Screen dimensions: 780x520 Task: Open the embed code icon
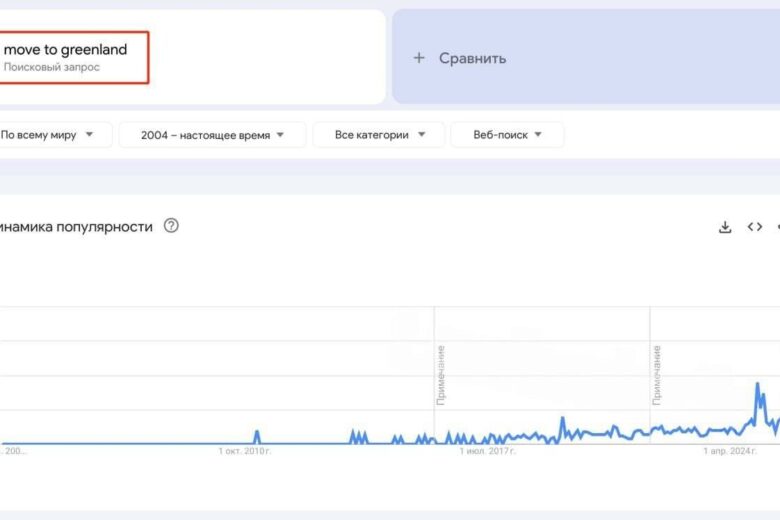point(755,227)
